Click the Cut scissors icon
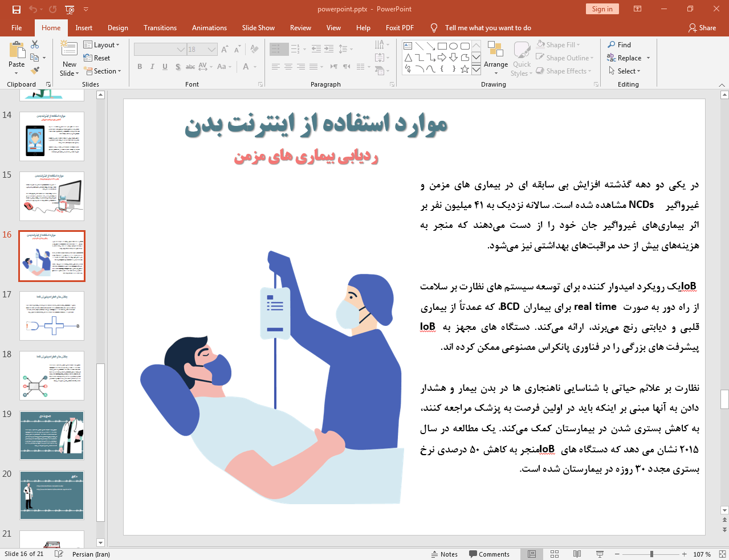 [x=35, y=44]
